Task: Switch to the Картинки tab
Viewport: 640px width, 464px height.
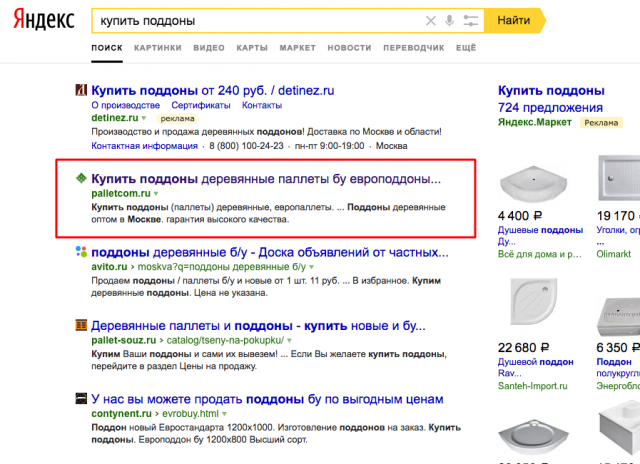Action: [158, 48]
